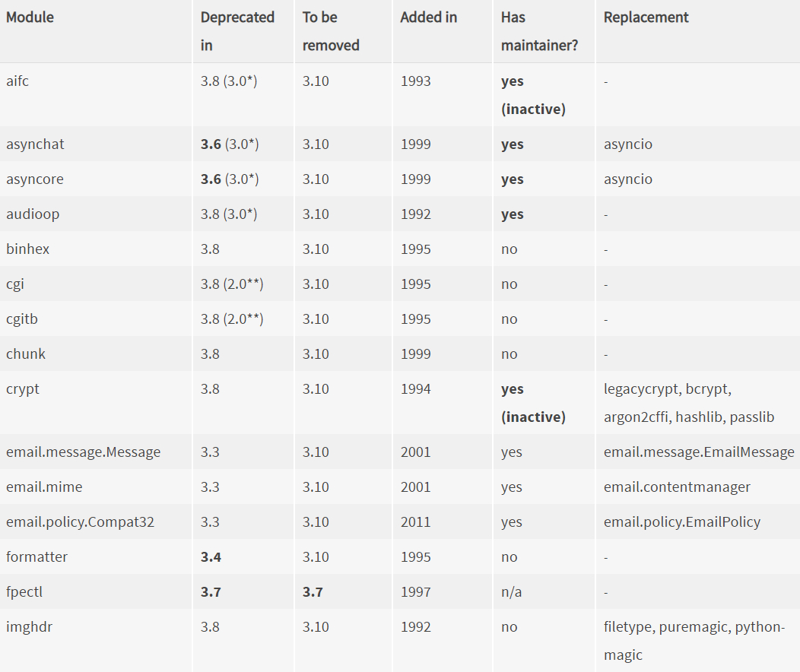
Task: Select bold 3.7 removal version for fpectl
Action: (x=313, y=592)
